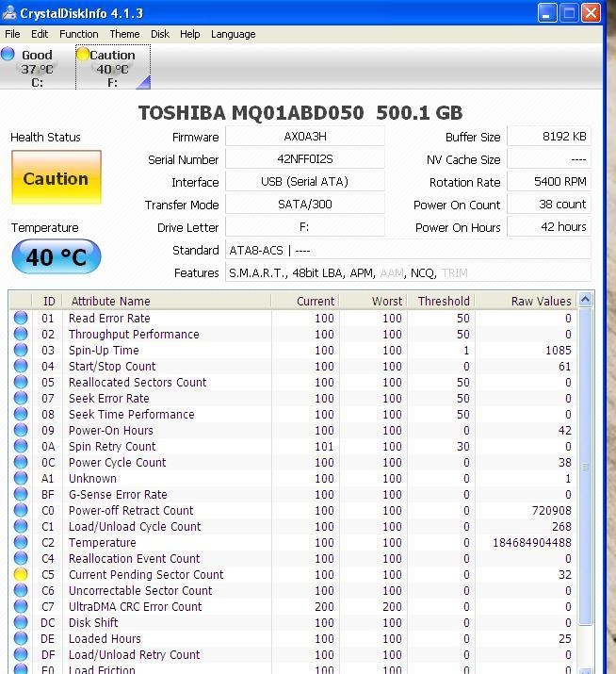
Task: Click the attribute list vertical scrollbar thumb
Action: point(586,467)
